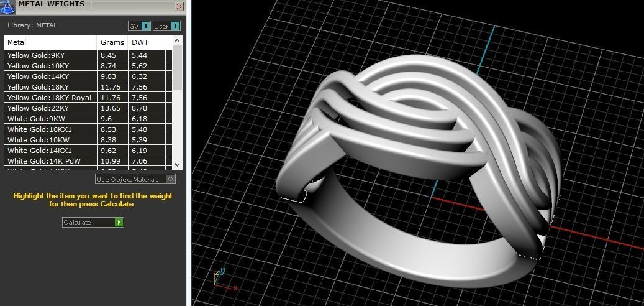The image size is (644, 306).
Task: Click the metal list scroll up arrow
Action: click(177, 40)
